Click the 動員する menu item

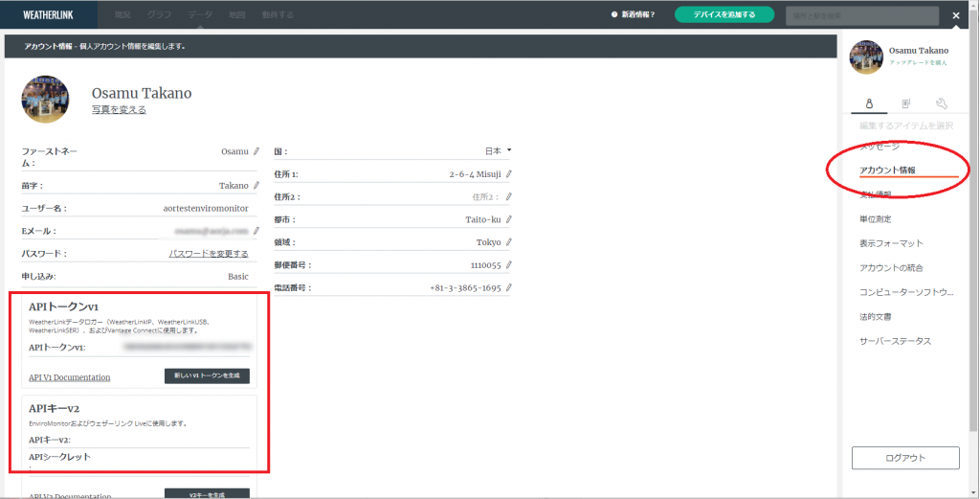(278, 15)
